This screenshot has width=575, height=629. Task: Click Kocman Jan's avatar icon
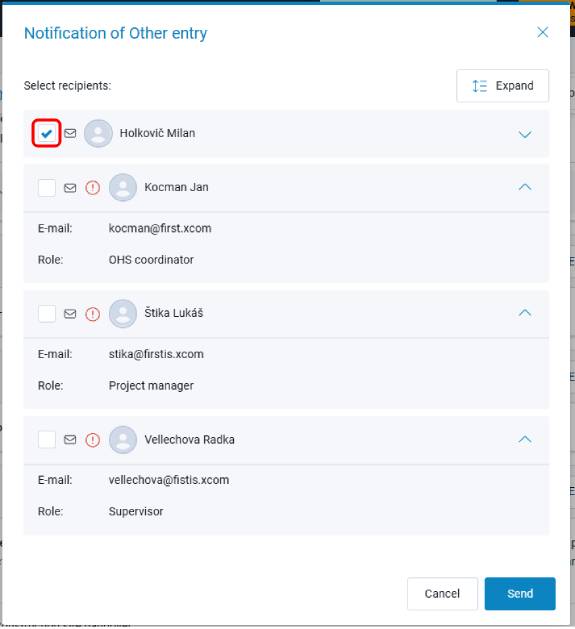(x=123, y=187)
